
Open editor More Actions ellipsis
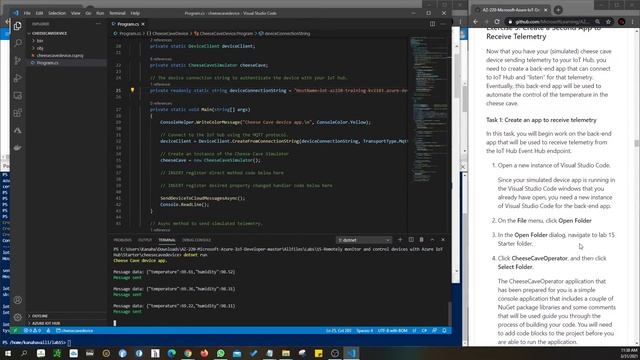pyautogui.click(x=443, y=24)
